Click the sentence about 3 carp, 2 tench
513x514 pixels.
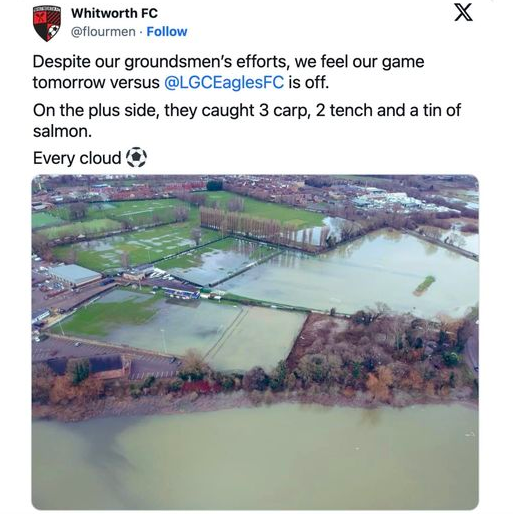pyautogui.click(x=247, y=121)
